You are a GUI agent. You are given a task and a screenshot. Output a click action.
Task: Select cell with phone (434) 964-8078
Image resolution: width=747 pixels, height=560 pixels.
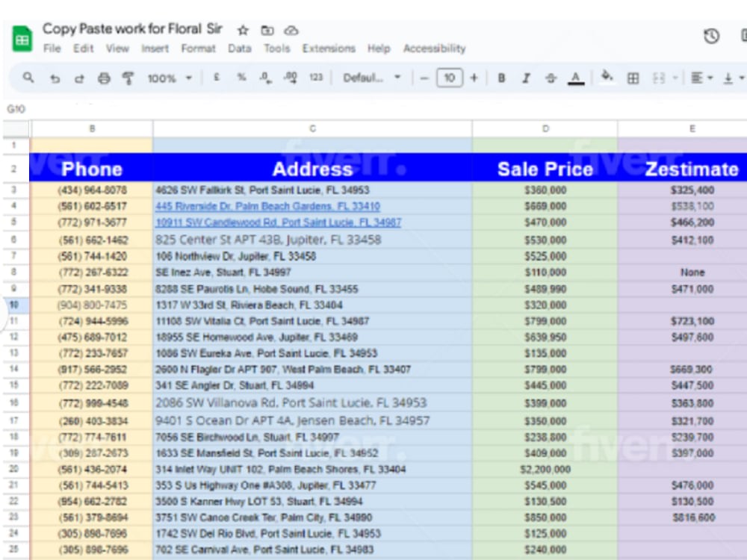tap(91, 190)
